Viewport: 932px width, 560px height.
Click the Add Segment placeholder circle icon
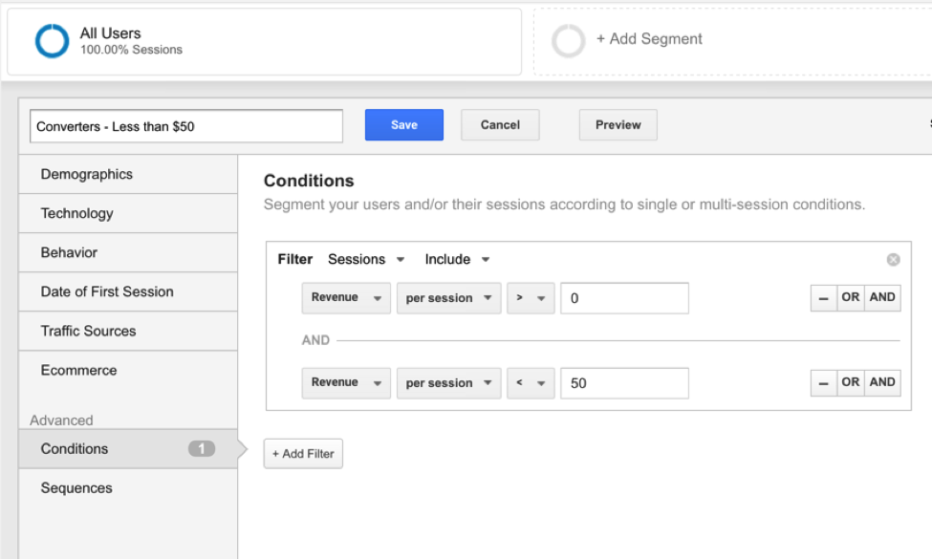point(569,41)
